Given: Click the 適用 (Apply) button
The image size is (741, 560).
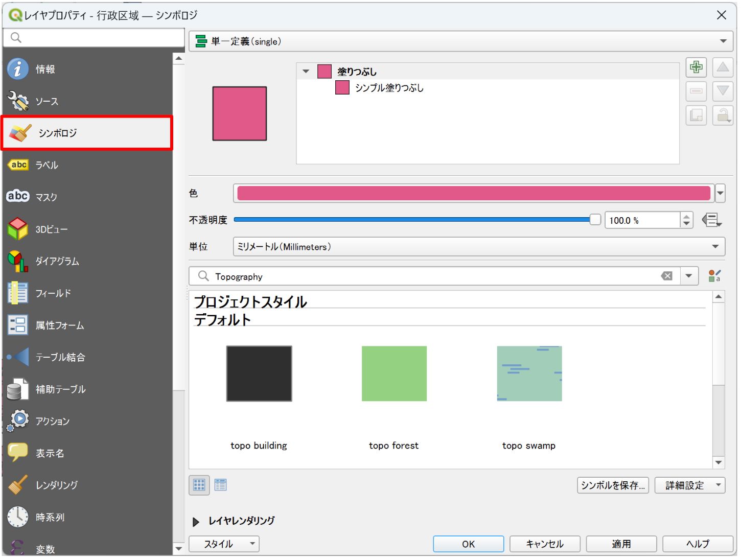Looking at the screenshot, I should pyautogui.click(x=621, y=544).
